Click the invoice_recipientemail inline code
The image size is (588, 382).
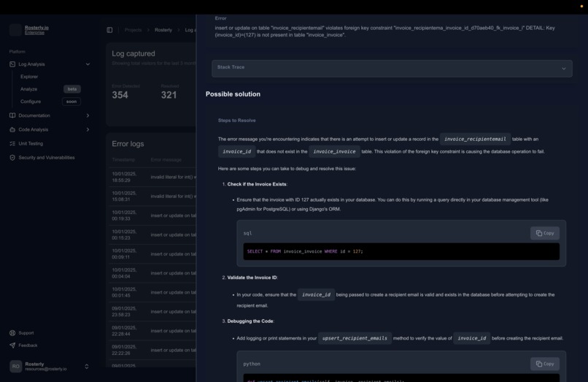tap(475, 140)
